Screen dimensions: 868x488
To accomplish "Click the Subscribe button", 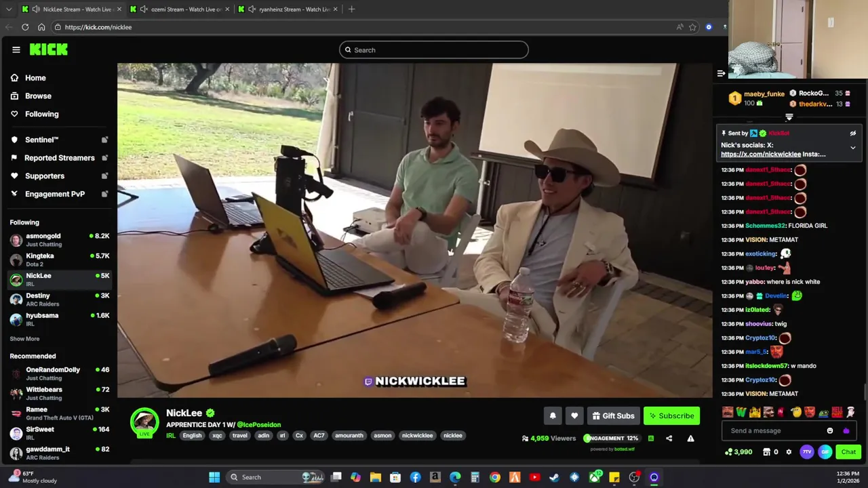I will pyautogui.click(x=671, y=416).
